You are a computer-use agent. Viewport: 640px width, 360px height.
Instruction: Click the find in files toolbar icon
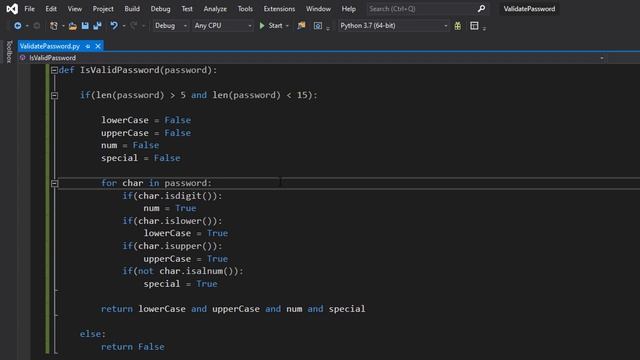pos(301,26)
